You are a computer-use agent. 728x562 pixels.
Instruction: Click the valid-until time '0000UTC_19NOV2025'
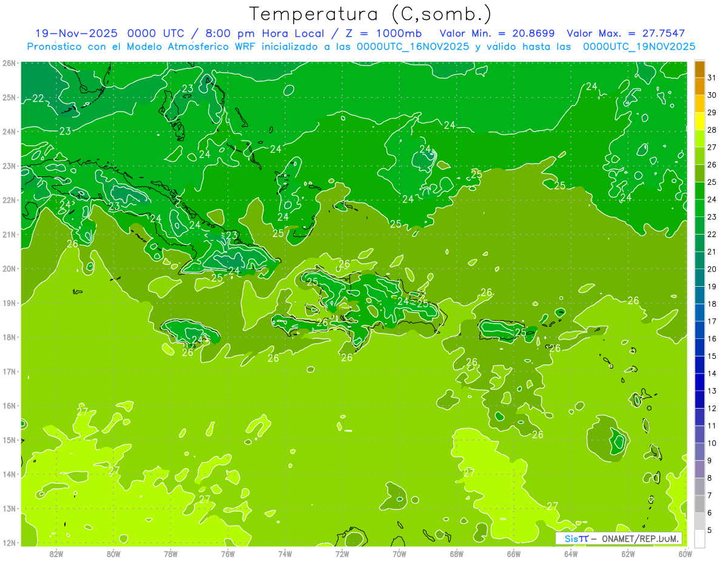[639, 46]
